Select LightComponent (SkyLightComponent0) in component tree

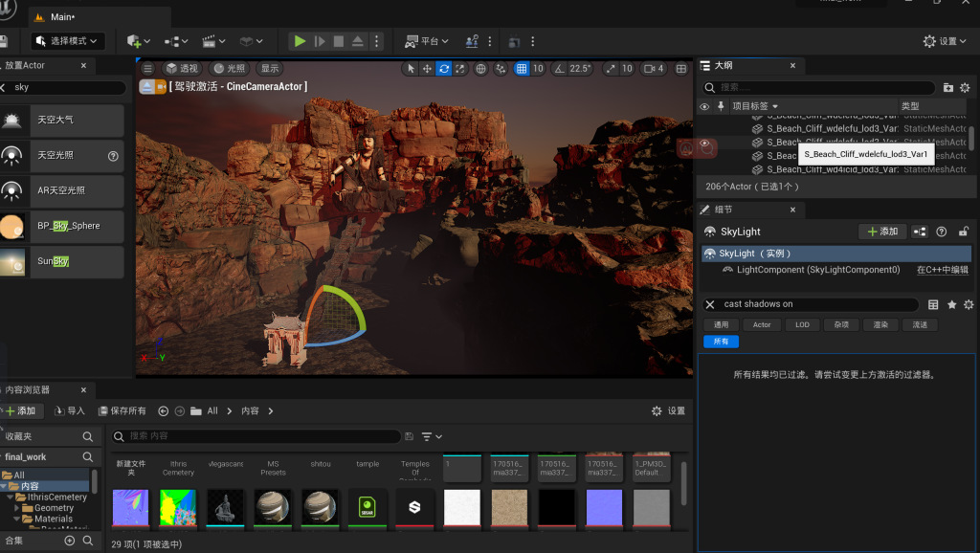818,270
